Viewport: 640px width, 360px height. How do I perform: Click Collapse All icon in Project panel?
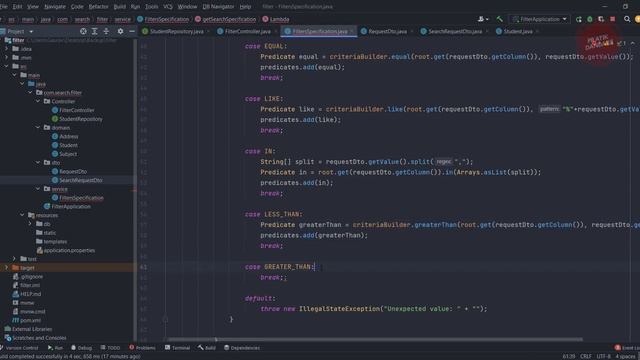(x=106, y=31)
